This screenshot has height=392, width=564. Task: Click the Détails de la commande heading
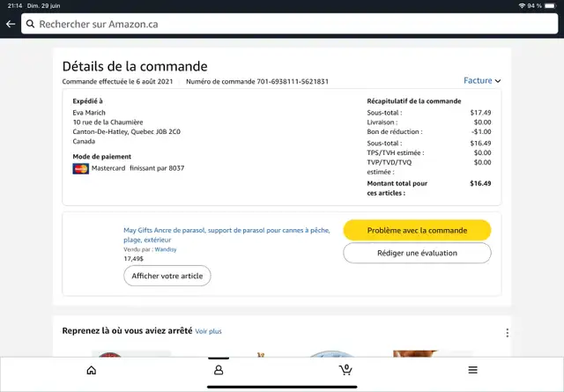(x=135, y=67)
